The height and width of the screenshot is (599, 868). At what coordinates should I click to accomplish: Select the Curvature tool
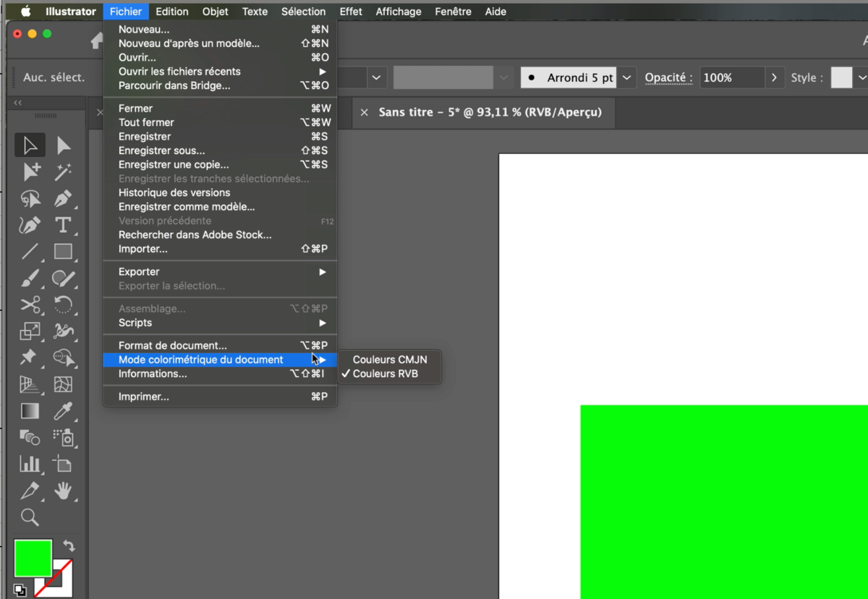[30, 225]
